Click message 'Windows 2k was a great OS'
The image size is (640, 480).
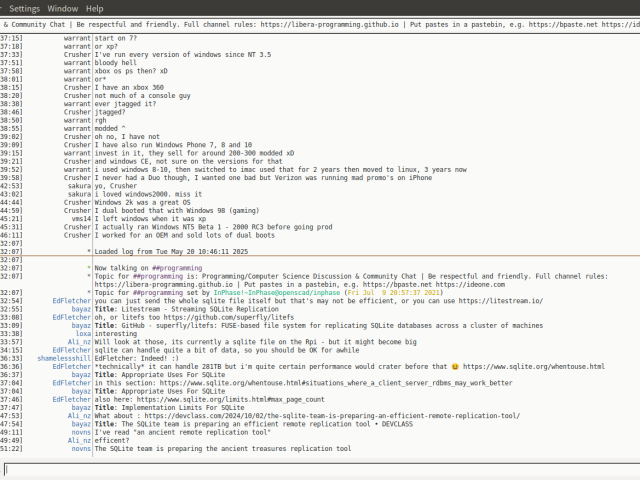pyautogui.click(x=142, y=202)
